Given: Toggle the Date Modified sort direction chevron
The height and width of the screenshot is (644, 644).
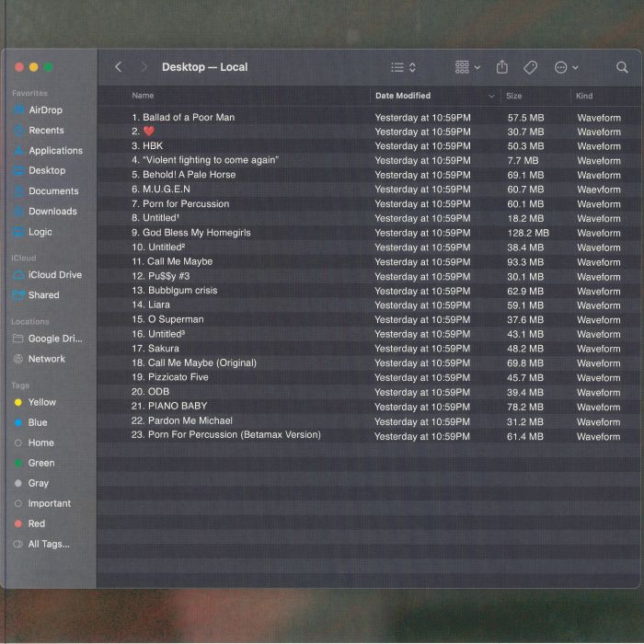Looking at the screenshot, I should click(490, 96).
